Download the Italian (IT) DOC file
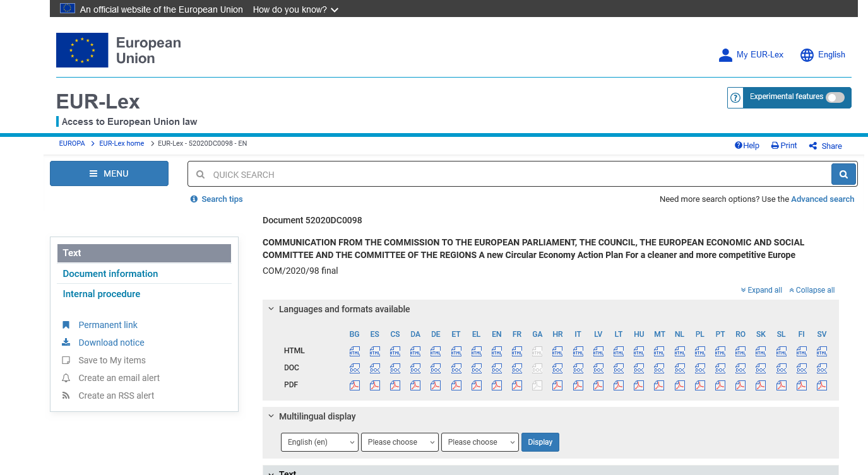 point(578,368)
